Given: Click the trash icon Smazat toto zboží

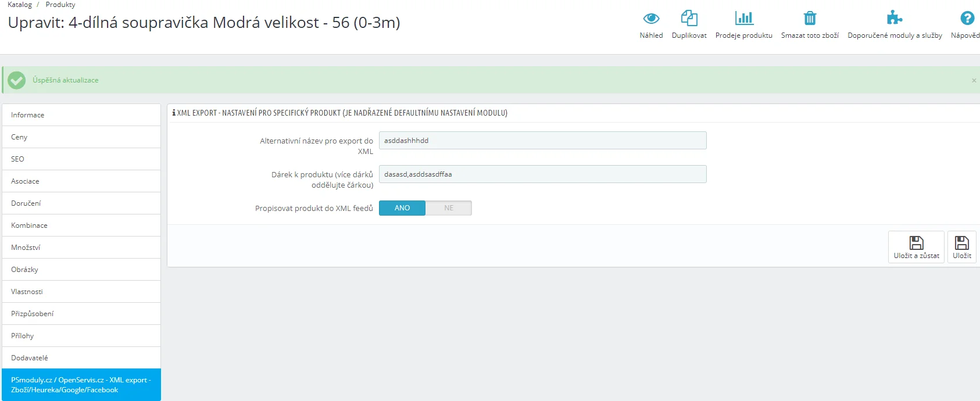Looking at the screenshot, I should [810, 19].
